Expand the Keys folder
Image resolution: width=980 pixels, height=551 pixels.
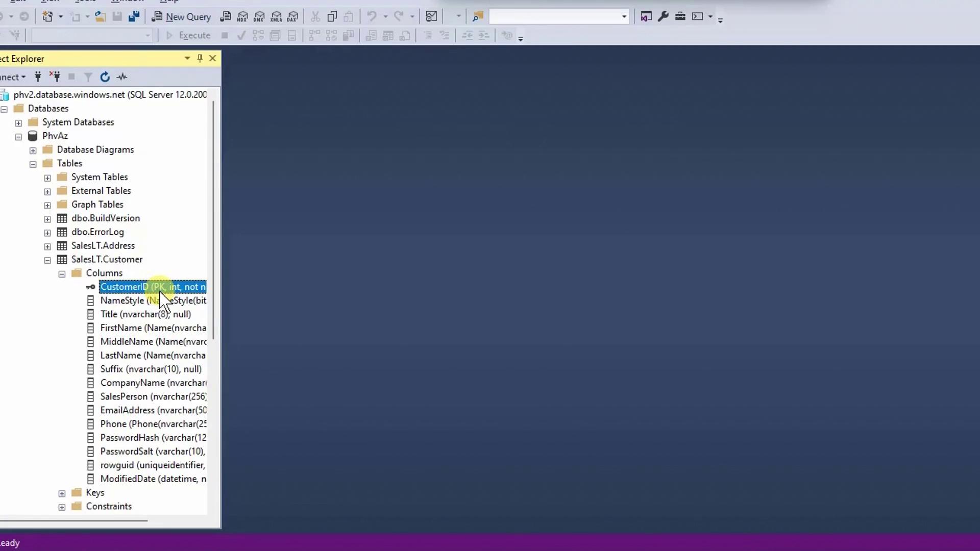point(62,493)
